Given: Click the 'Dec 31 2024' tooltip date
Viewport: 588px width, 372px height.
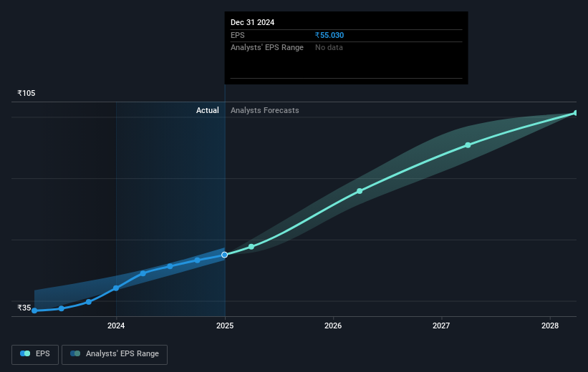Looking at the screenshot, I should (x=252, y=22).
